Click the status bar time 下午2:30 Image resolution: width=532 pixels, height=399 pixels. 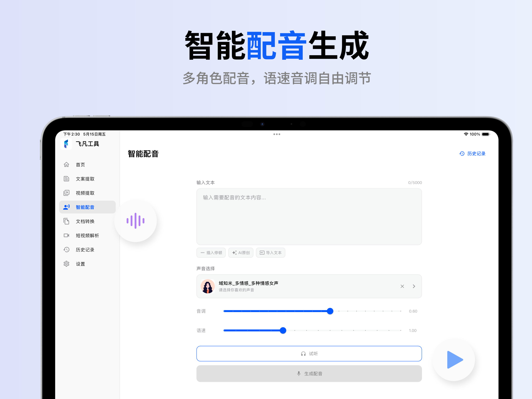click(x=72, y=134)
